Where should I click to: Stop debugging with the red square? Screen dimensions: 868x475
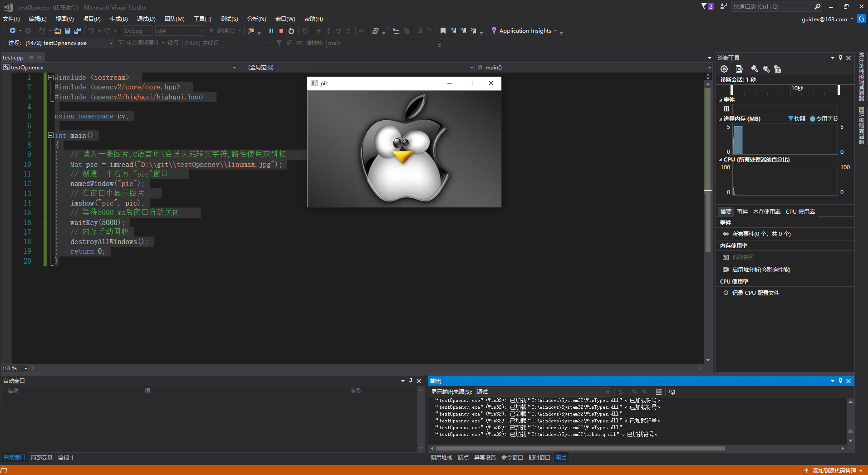click(x=281, y=31)
